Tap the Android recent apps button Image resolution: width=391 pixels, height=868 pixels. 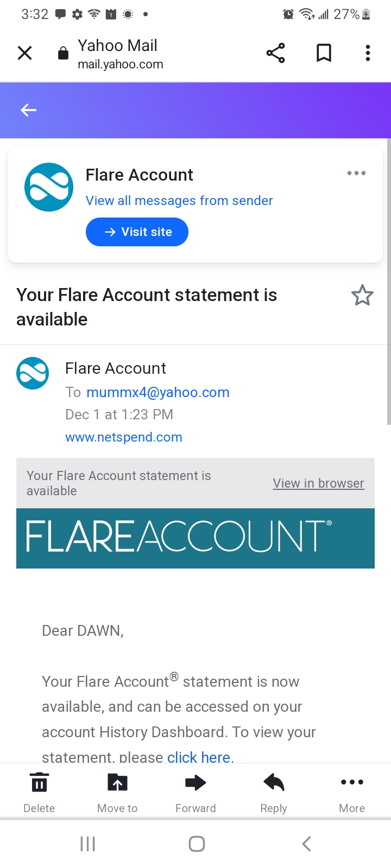click(88, 844)
